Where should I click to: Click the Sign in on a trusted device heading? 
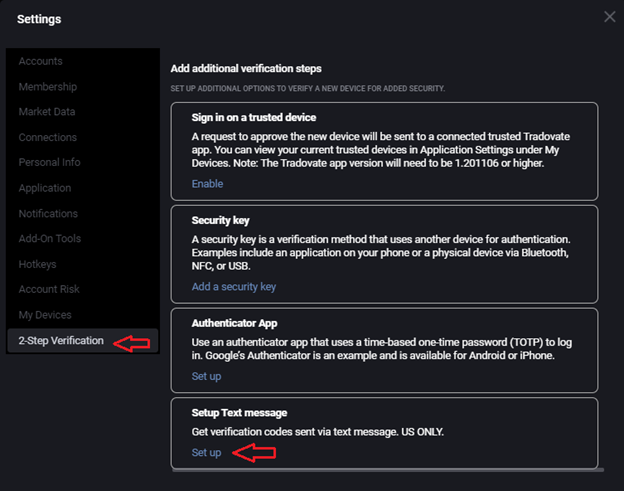pyautogui.click(x=254, y=117)
